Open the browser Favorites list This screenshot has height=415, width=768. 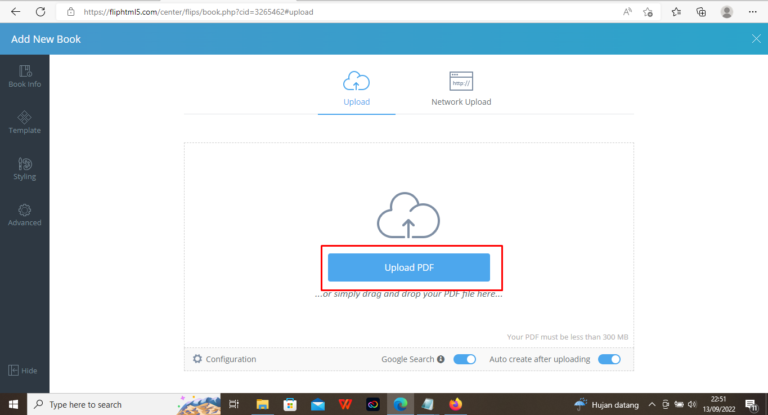[x=676, y=12]
